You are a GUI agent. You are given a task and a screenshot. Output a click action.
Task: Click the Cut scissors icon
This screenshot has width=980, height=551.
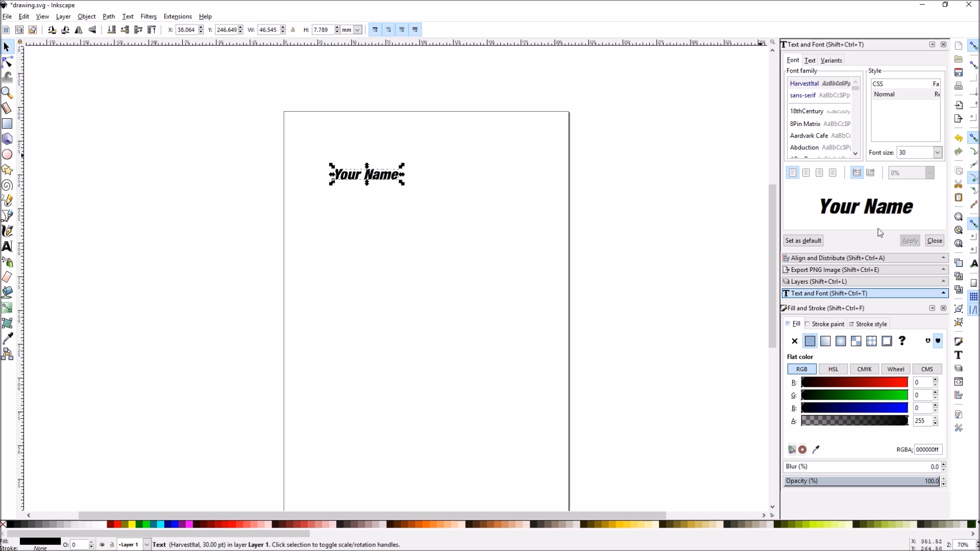[x=959, y=184]
